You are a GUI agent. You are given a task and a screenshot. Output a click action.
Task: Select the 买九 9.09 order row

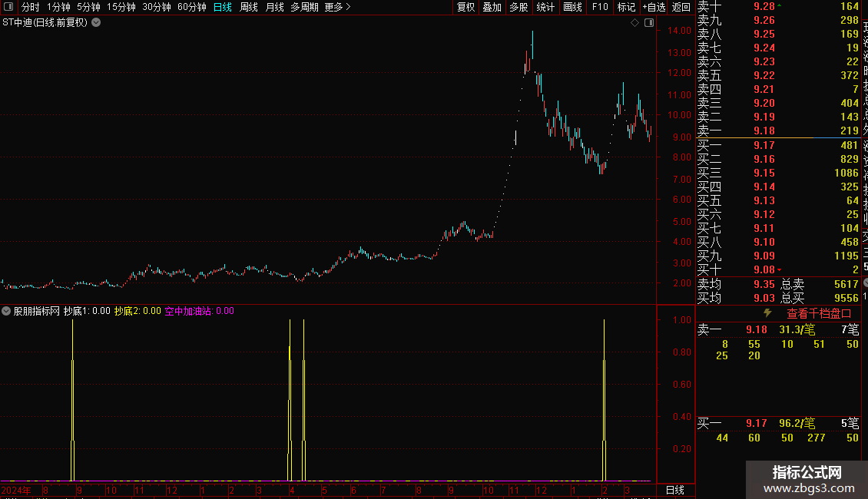[x=778, y=256]
